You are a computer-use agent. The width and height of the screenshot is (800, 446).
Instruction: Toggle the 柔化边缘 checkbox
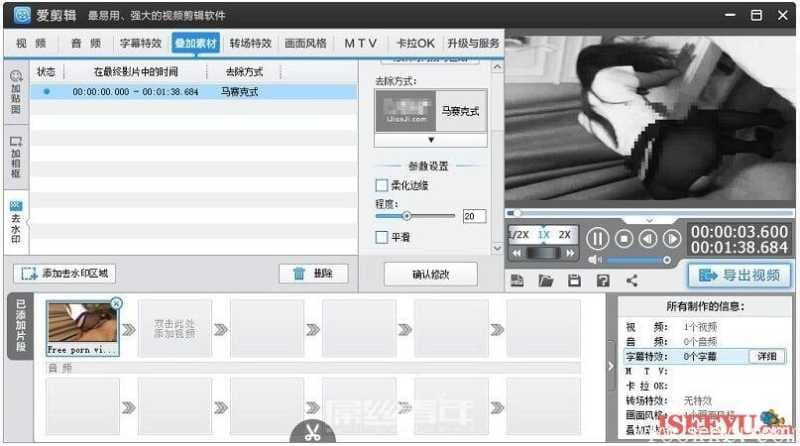[382, 185]
